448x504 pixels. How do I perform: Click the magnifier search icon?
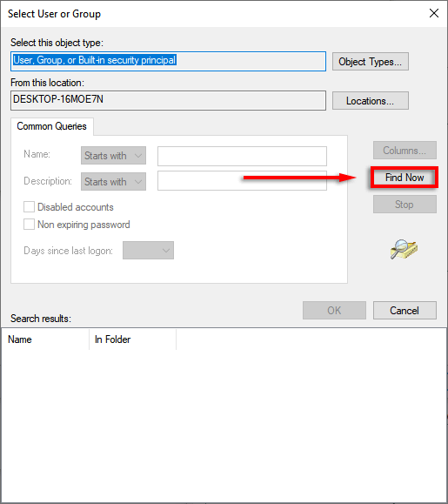tap(404, 250)
